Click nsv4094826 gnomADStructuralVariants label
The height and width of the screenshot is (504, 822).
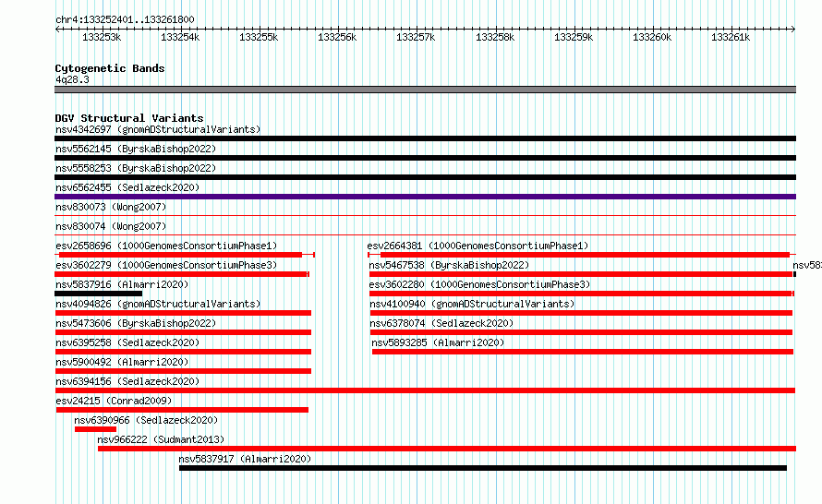pos(158,304)
